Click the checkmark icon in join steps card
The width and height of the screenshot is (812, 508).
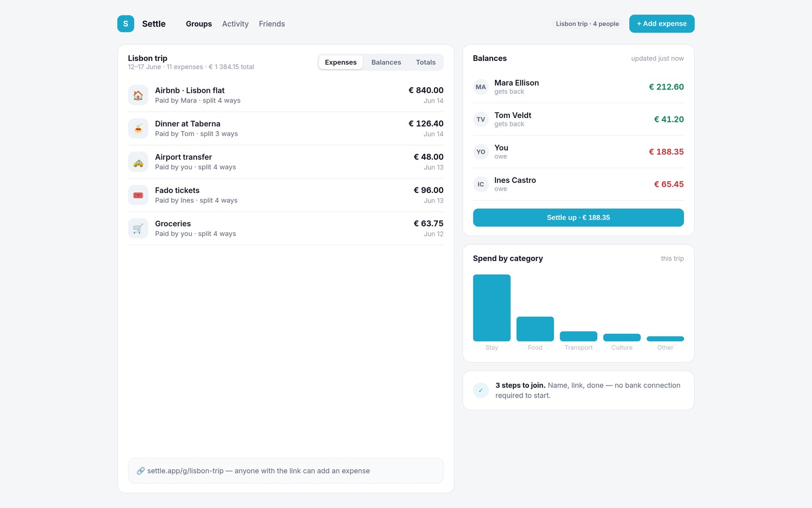click(481, 390)
